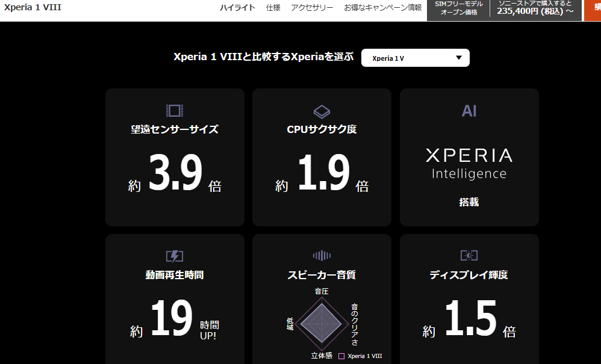The image size is (601, 364).
Task: Click the display brightness icon
Action: [469, 255]
